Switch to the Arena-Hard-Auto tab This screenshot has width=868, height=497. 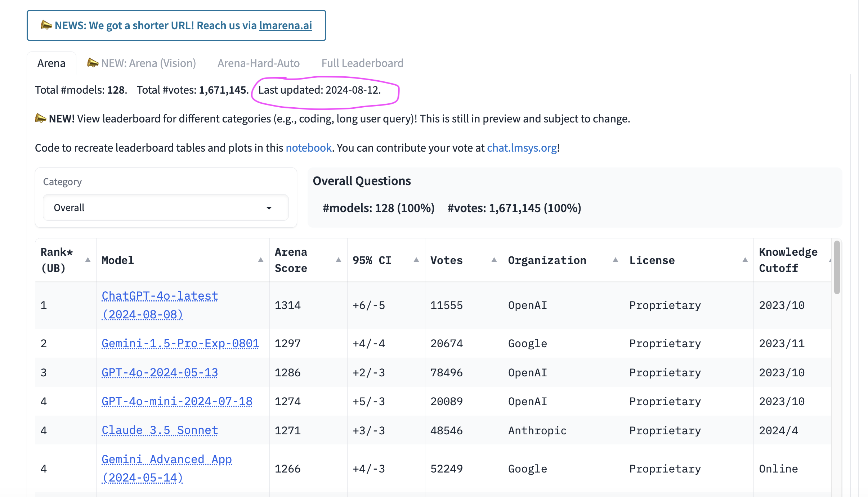[259, 63]
